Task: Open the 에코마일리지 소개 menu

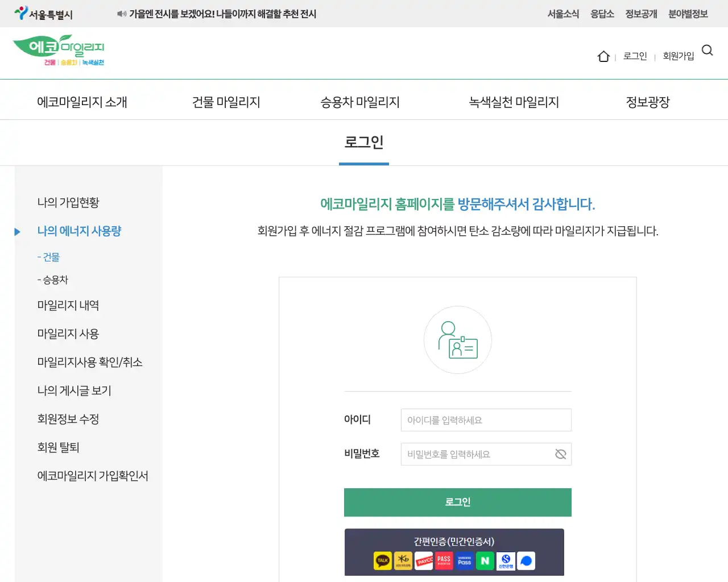Action: [x=82, y=102]
